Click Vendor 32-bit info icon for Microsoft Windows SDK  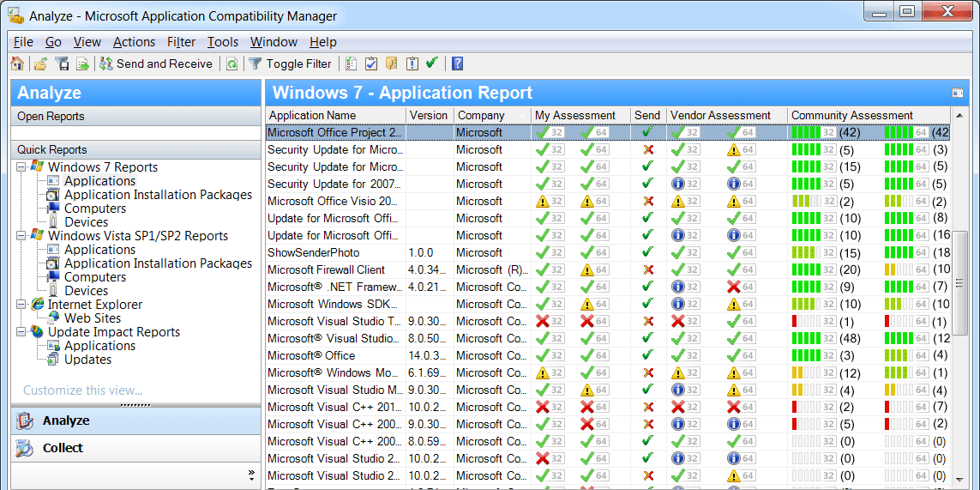(677, 304)
